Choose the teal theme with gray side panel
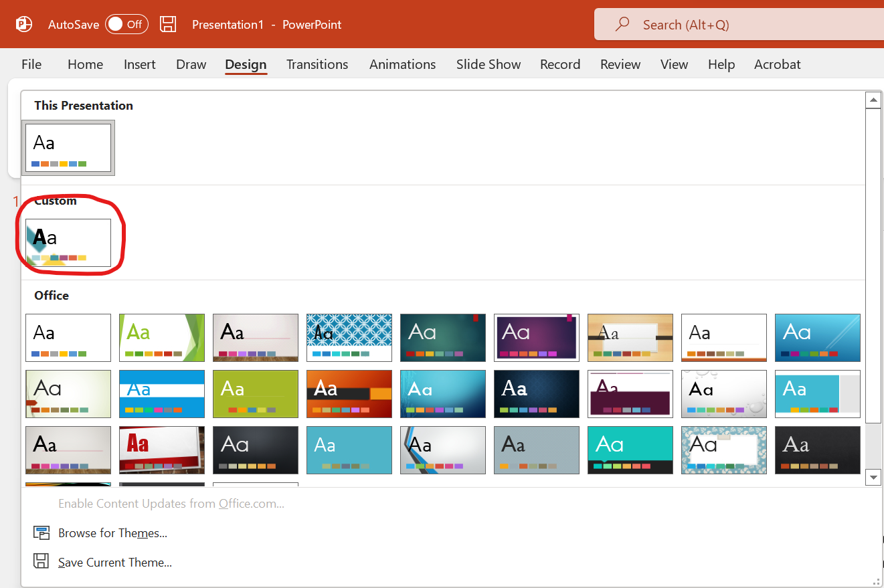Screen dimensions: 884x588 click(x=818, y=394)
